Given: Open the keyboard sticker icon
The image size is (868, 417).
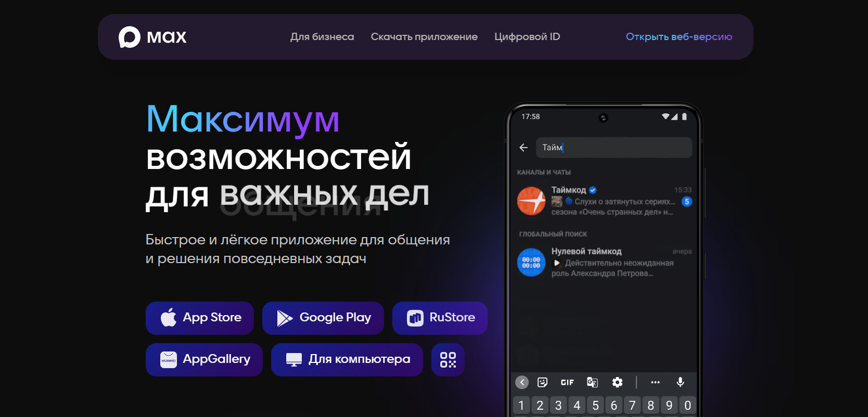Looking at the screenshot, I should tap(542, 382).
